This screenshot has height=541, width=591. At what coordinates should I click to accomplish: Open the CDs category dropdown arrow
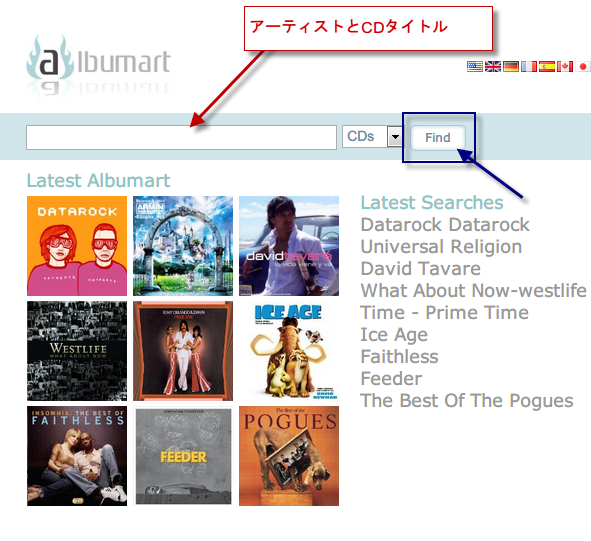(395, 136)
